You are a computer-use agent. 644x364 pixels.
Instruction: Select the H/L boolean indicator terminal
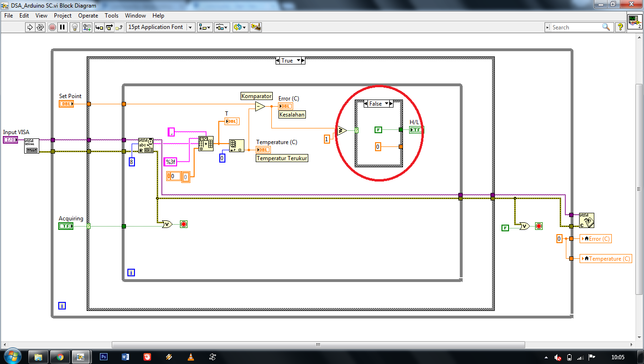point(415,130)
